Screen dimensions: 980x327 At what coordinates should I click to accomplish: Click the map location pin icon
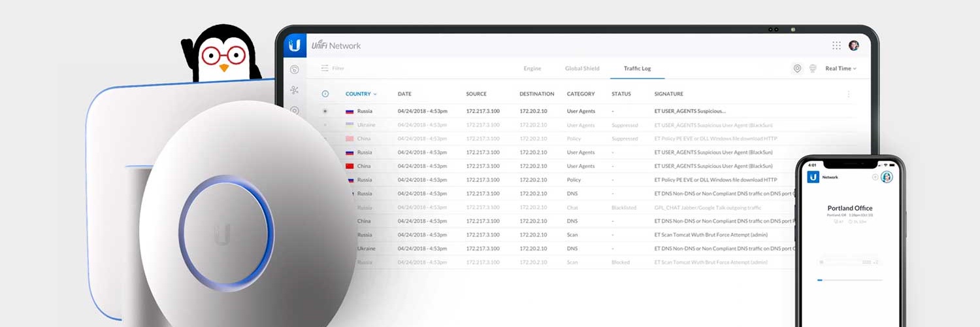coord(797,68)
